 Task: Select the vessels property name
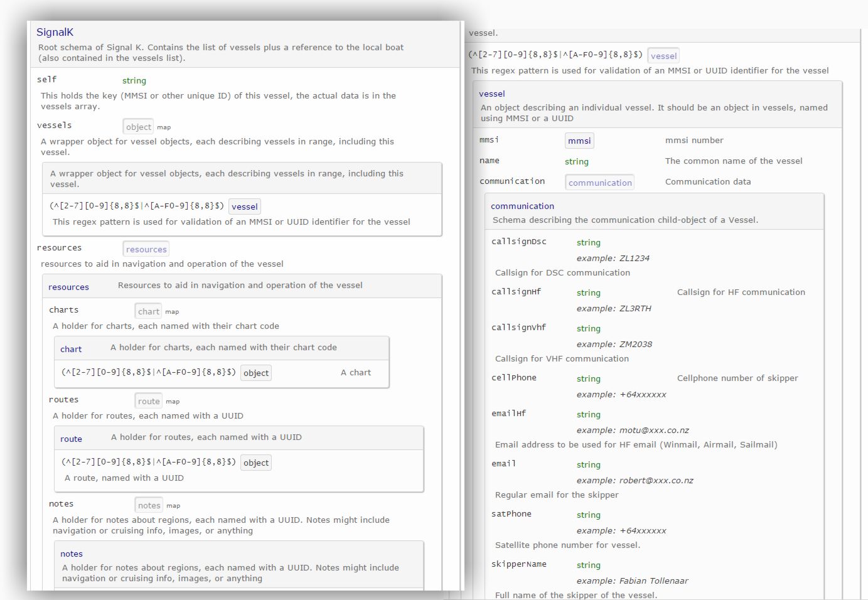54,125
